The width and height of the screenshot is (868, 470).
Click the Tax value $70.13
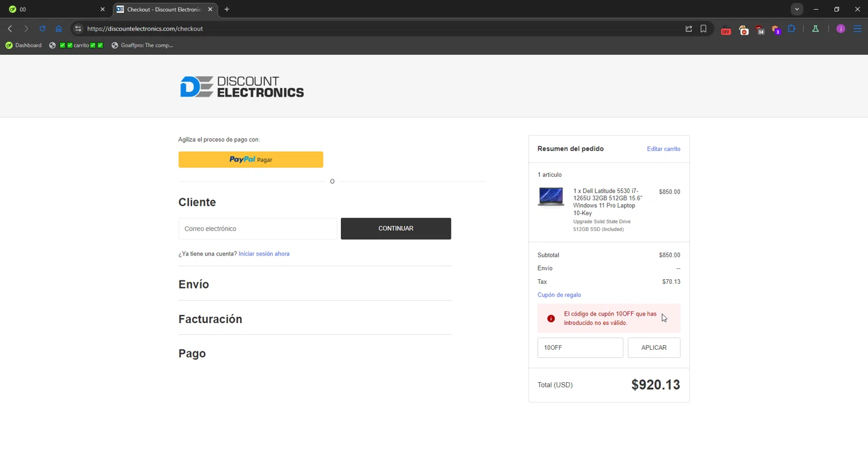671,282
